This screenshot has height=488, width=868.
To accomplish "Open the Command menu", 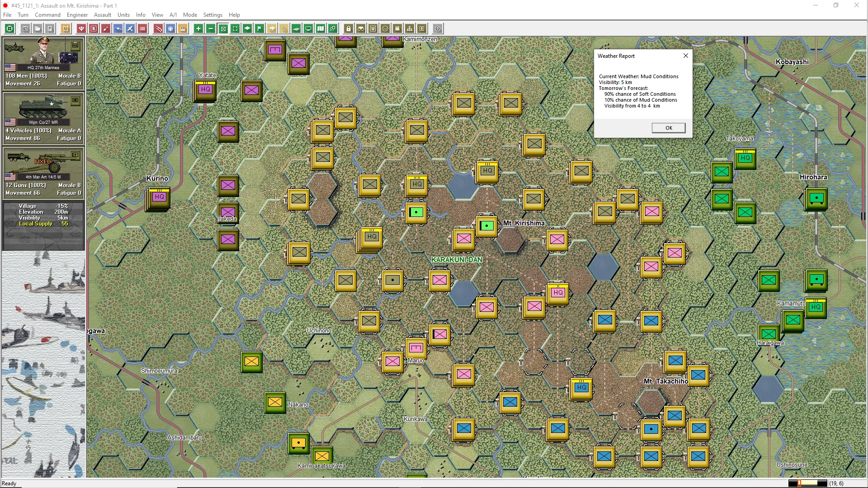I will coord(47,15).
